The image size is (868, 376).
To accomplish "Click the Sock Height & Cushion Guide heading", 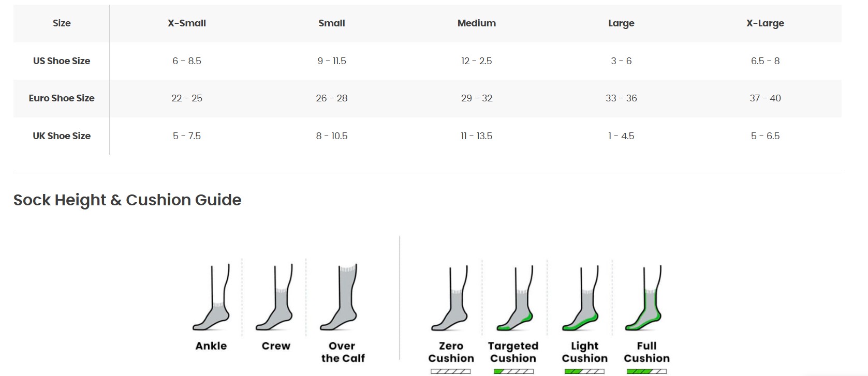I will tap(127, 200).
